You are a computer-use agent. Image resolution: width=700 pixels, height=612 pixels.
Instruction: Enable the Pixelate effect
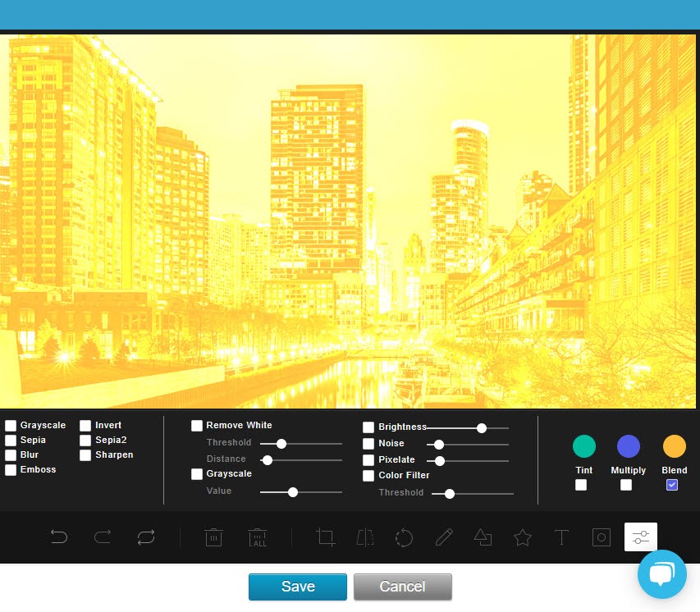[x=368, y=459]
